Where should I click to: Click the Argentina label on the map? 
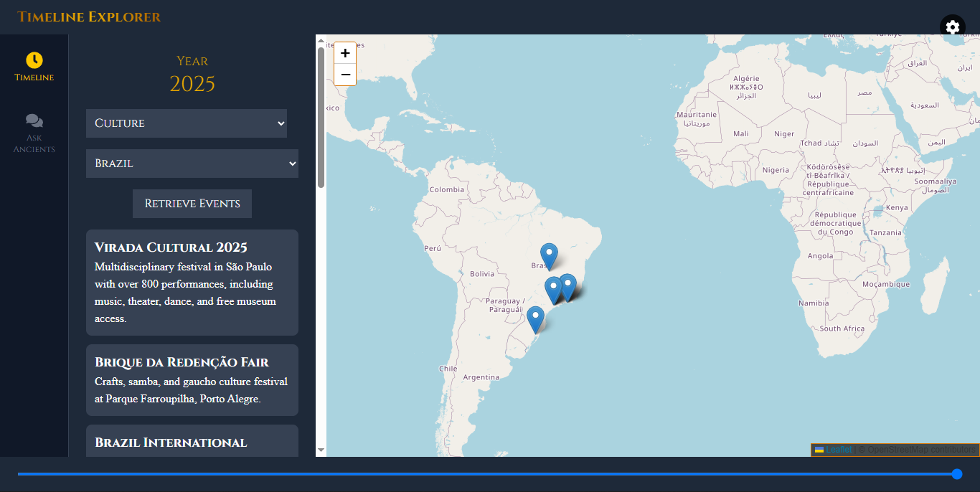481,377
